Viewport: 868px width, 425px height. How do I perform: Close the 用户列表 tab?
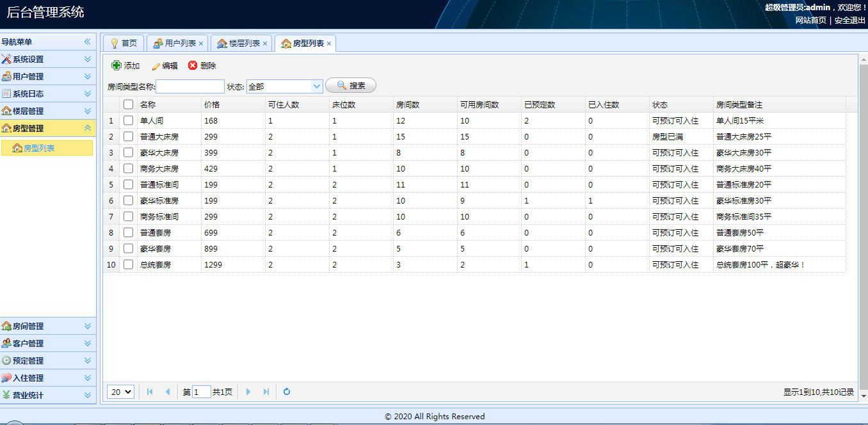(201, 44)
